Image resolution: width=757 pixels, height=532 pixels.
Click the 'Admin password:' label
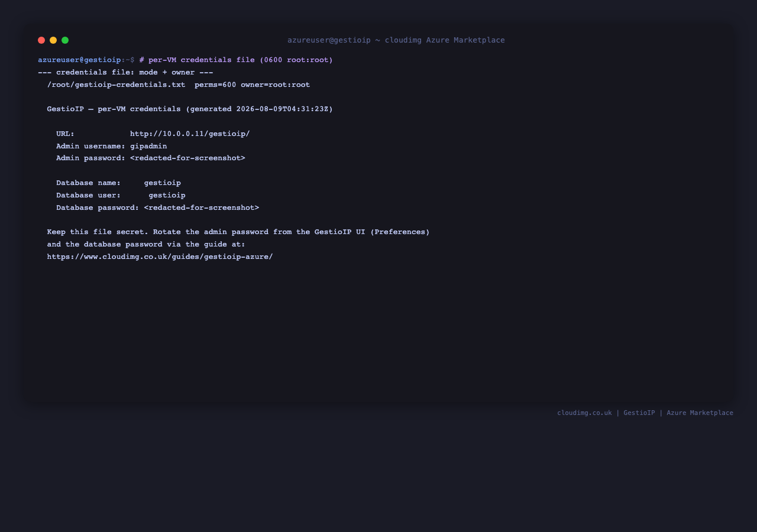click(x=90, y=158)
